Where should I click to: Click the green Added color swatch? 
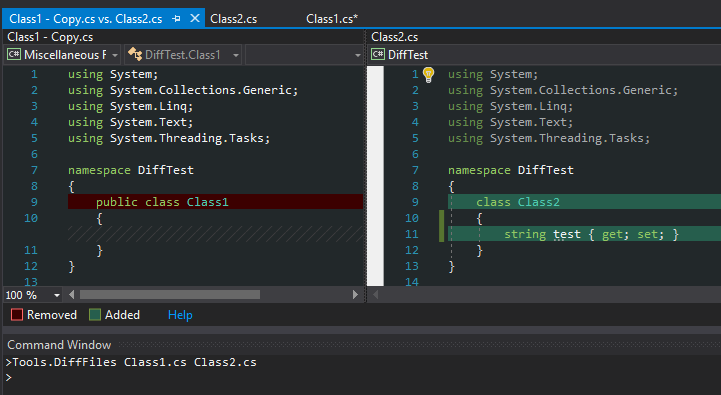pos(95,315)
